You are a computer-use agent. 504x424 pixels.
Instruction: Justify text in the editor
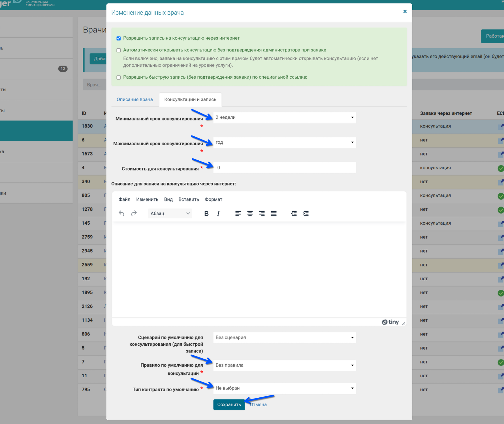274,214
